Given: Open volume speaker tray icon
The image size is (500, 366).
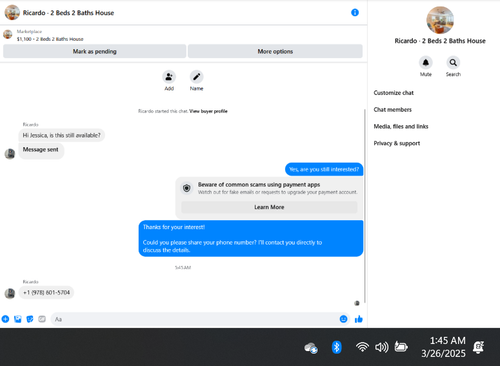Looking at the screenshot, I should [x=381, y=347].
